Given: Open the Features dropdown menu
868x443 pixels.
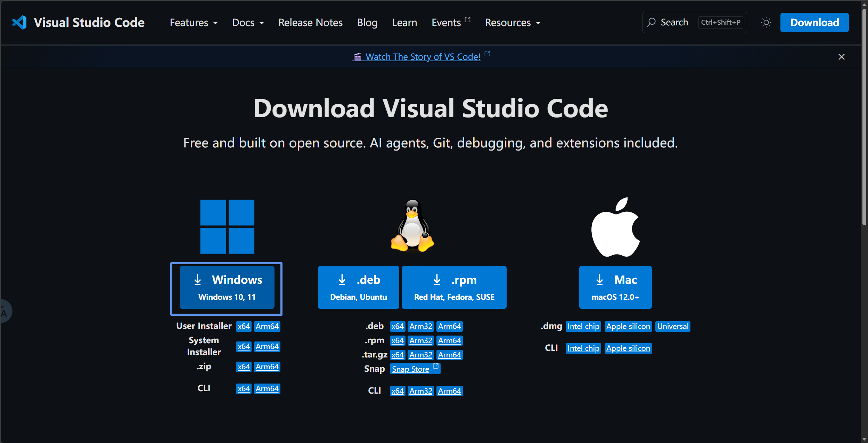Looking at the screenshot, I should pos(194,23).
